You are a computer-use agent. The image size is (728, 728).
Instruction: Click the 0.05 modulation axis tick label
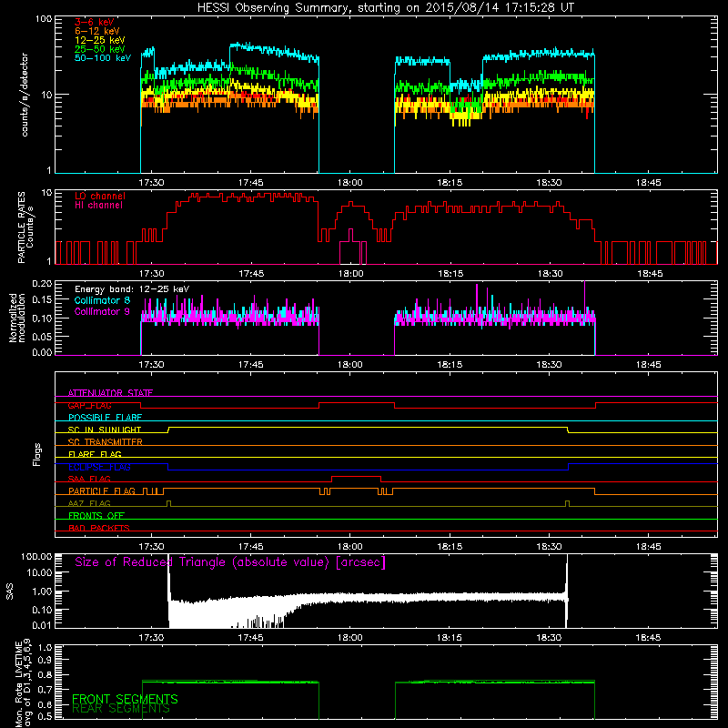pyautogui.click(x=42, y=336)
